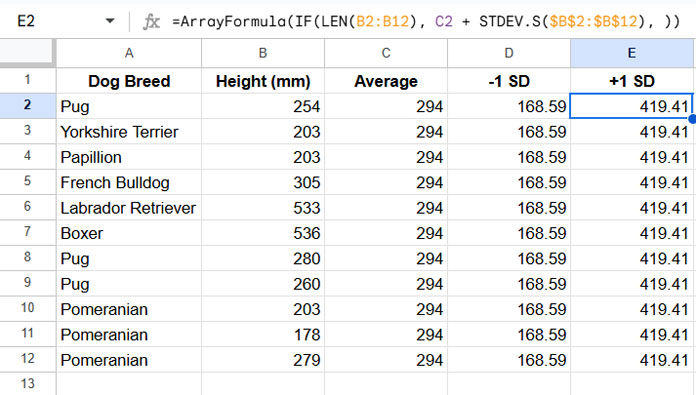Select column E header
The height and width of the screenshot is (395, 696).
point(632,53)
